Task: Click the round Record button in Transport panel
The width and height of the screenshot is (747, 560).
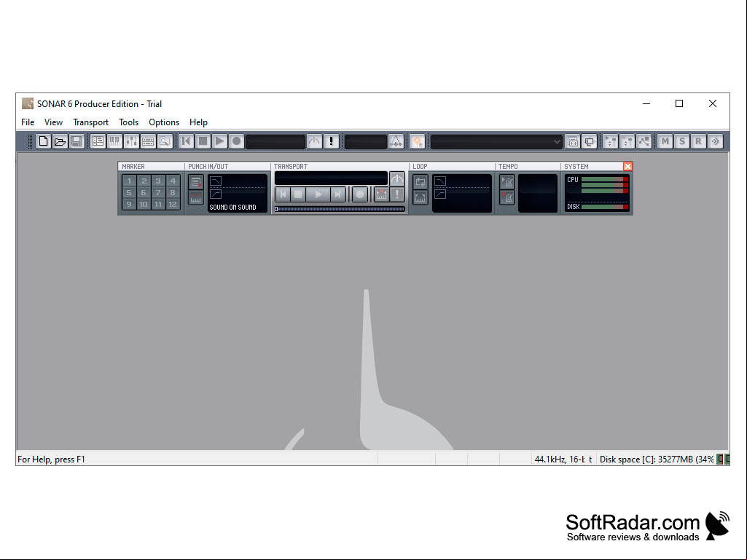Action: click(x=360, y=194)
